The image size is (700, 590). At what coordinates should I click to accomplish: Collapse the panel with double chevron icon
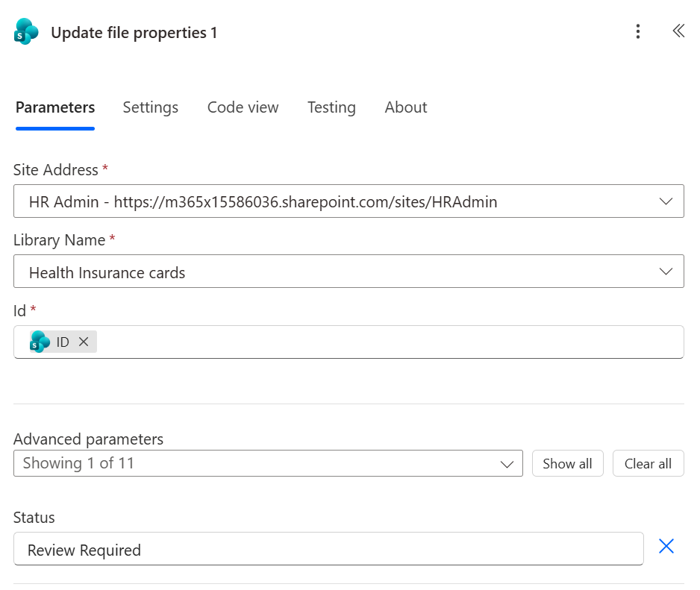click(678, 31)
